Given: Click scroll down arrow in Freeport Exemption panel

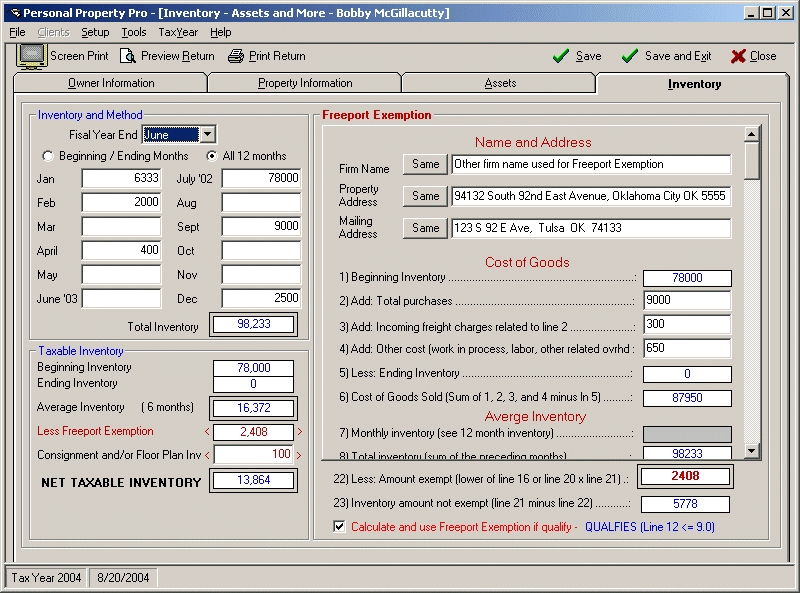Looking at the screenshot, I should tap(751, 450).
